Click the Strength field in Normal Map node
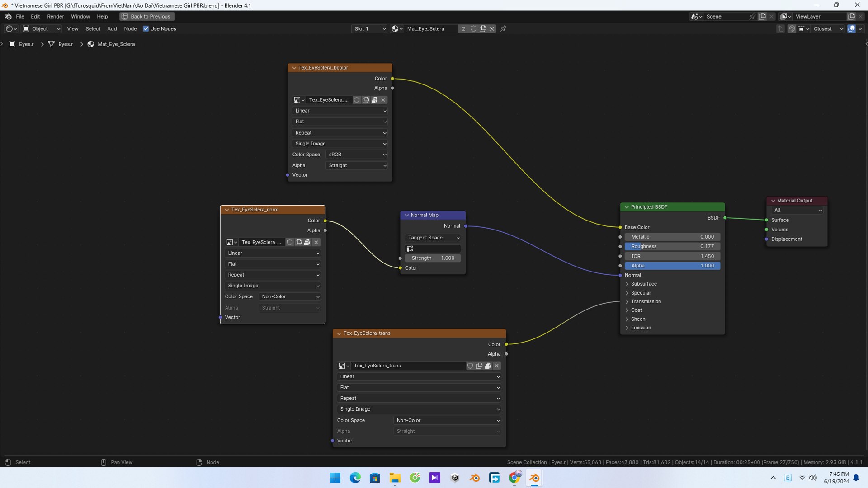This screenshot has width=868, height=488. tap(433, 258)
